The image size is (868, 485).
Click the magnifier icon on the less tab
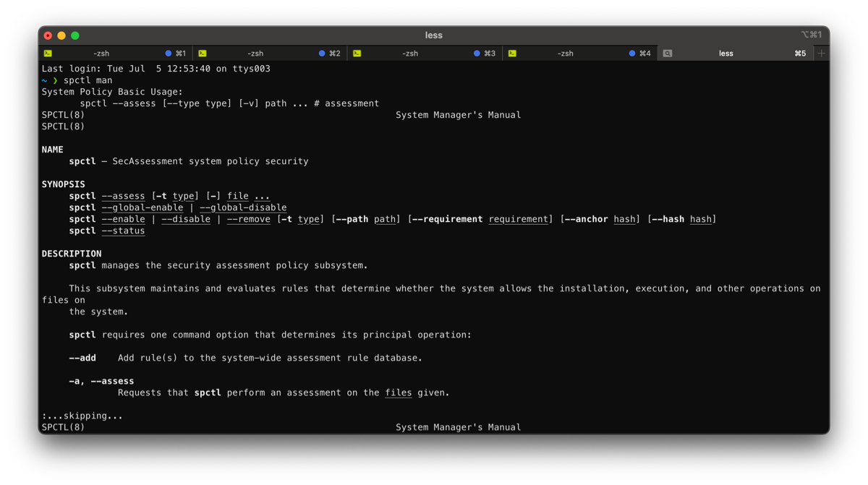668,53
